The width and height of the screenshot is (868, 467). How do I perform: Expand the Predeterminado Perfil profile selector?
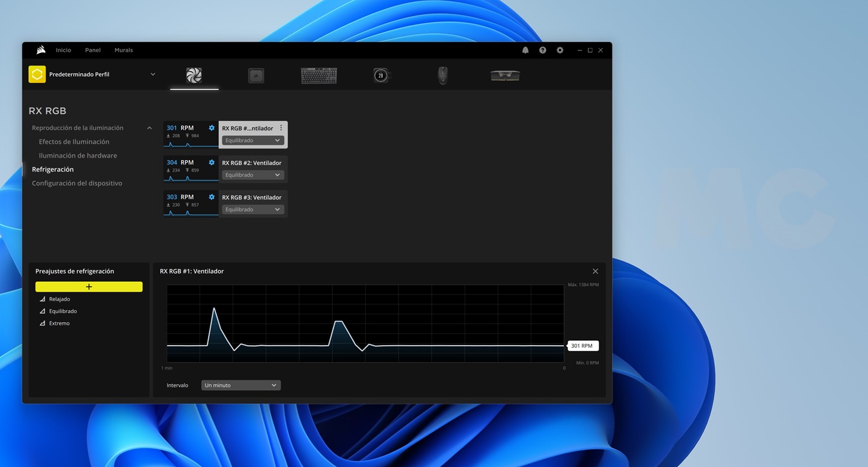(x=153, y=75)
